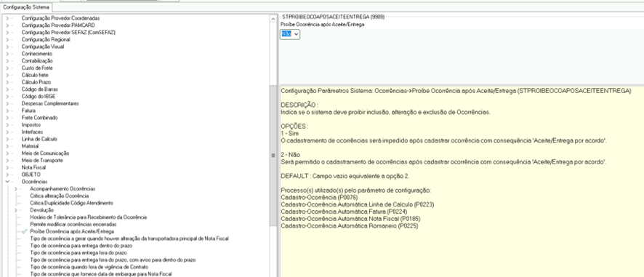
Task: Select Meio de Comunicação tree item
Action: tap(45, 153)
